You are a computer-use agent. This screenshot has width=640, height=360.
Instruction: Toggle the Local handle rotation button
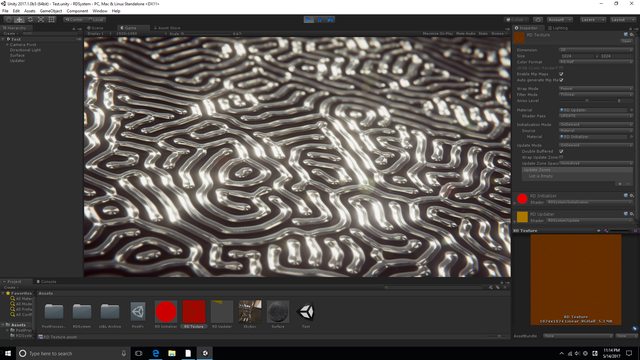(x=96, y=20)
